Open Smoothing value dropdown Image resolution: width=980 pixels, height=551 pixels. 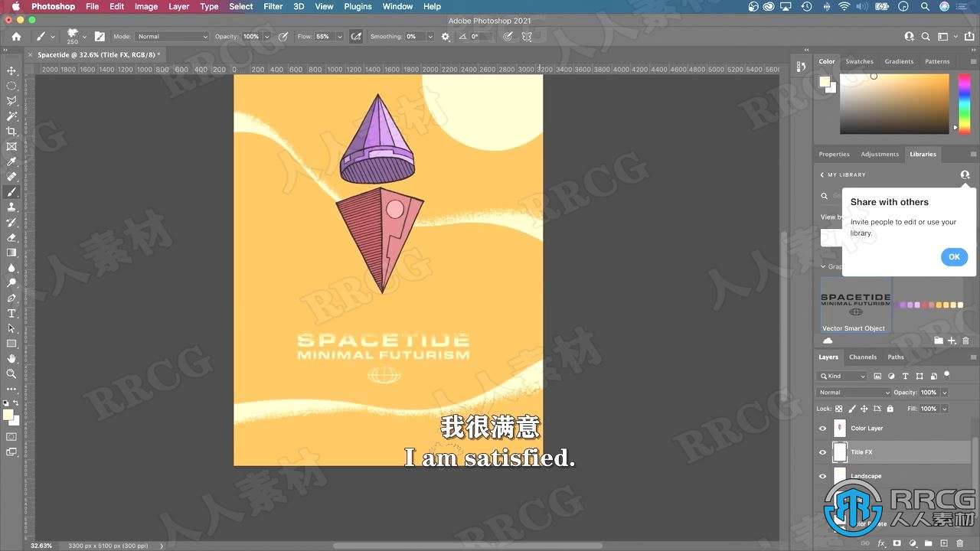click(x=430, y=36)
